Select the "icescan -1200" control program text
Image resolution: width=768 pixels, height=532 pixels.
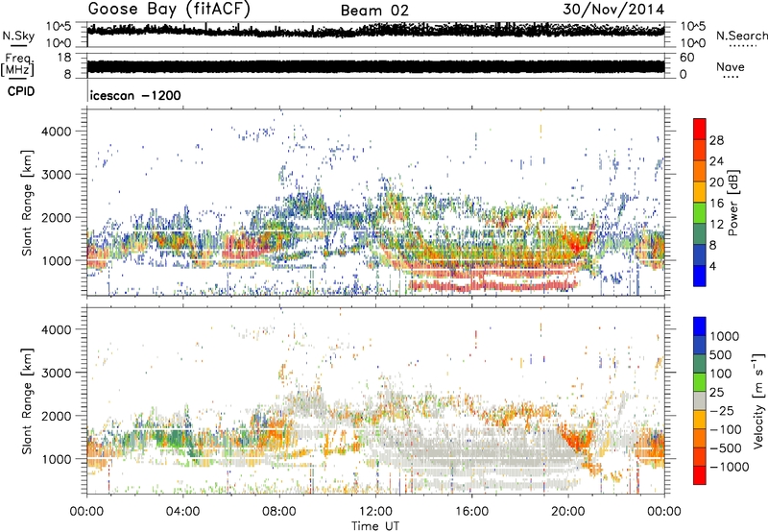tap(135, 95)
